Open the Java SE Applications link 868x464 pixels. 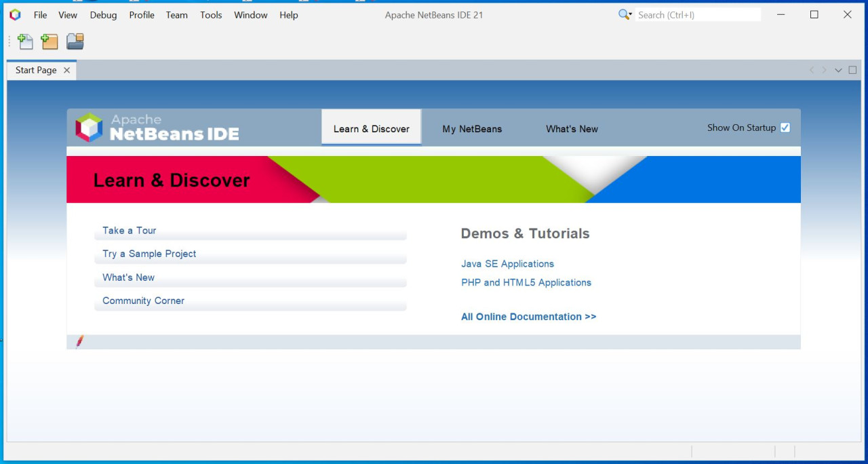click(x=507, y=264)
